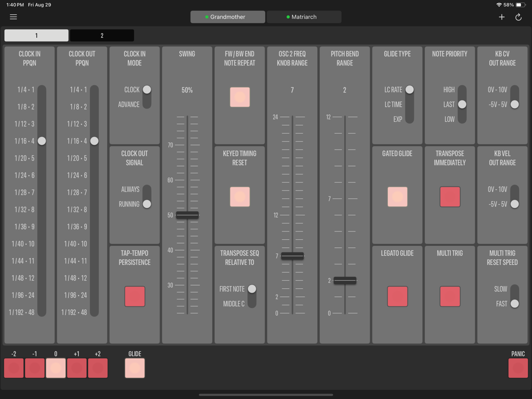This screenshot has height=399, width=532.
Task: Set Clock In PPQN to 1/192 · 48
Action: click(x=21, y=312)
